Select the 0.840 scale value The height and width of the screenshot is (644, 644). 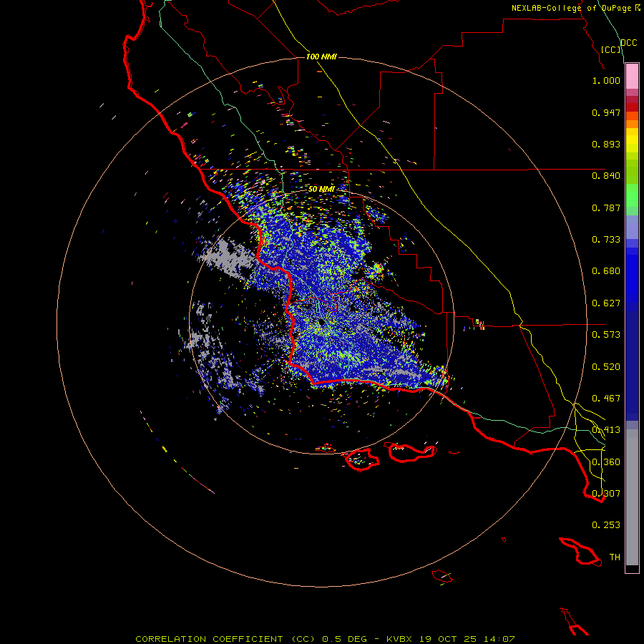click(606, 176)
